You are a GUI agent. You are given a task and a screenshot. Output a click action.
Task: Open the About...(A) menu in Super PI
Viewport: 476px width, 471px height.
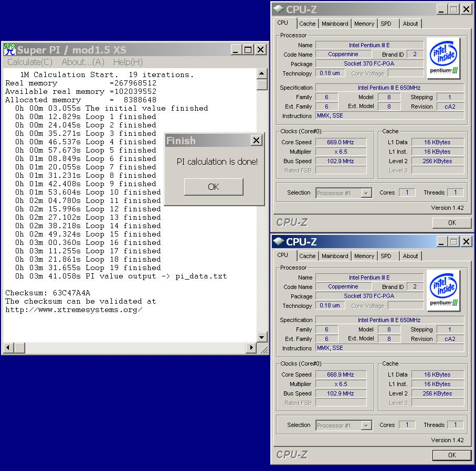(83, 62)
